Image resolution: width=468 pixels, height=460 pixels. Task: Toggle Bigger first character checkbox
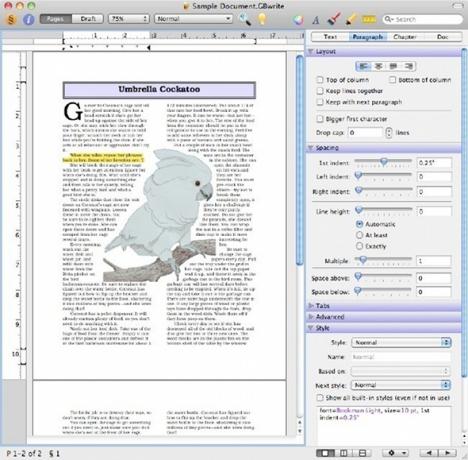click(x=320, y=119)
